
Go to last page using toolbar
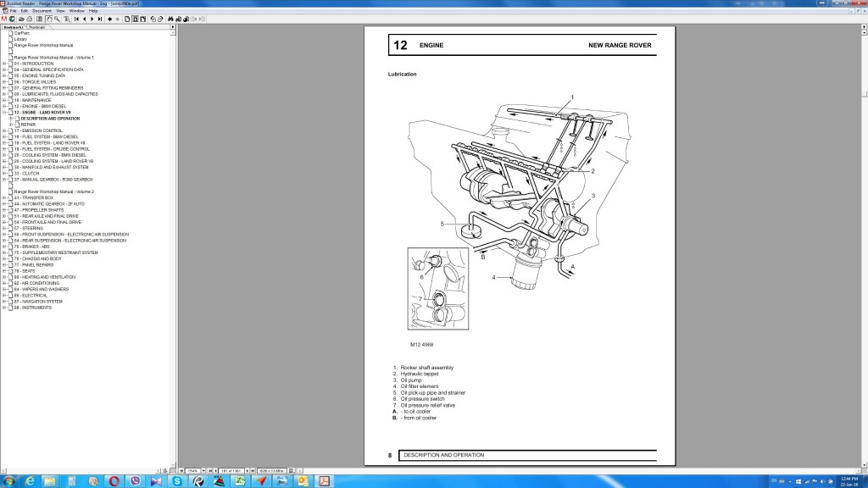[100, 19]
